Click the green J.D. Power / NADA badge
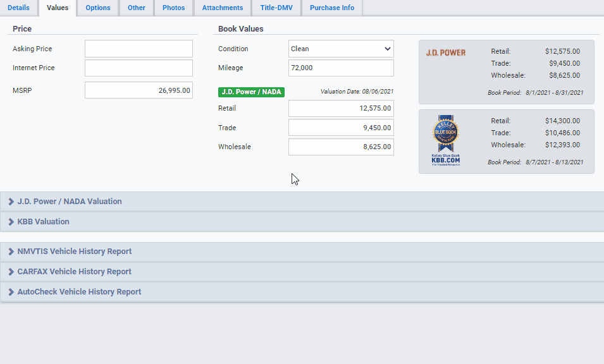This screenshot has height=364, width=604. 251,92
